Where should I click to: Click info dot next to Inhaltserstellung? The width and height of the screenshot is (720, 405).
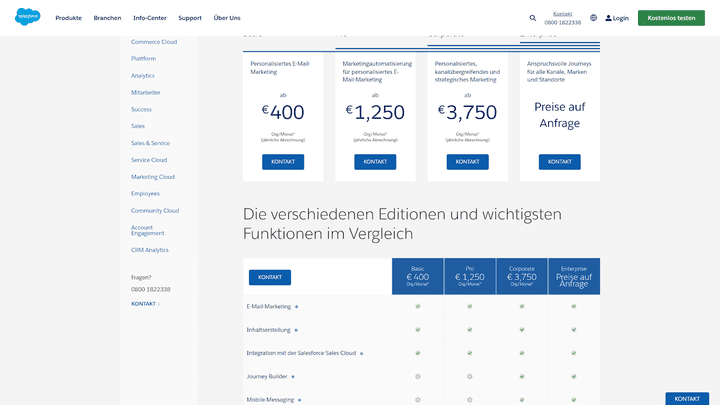pos(296,330)
